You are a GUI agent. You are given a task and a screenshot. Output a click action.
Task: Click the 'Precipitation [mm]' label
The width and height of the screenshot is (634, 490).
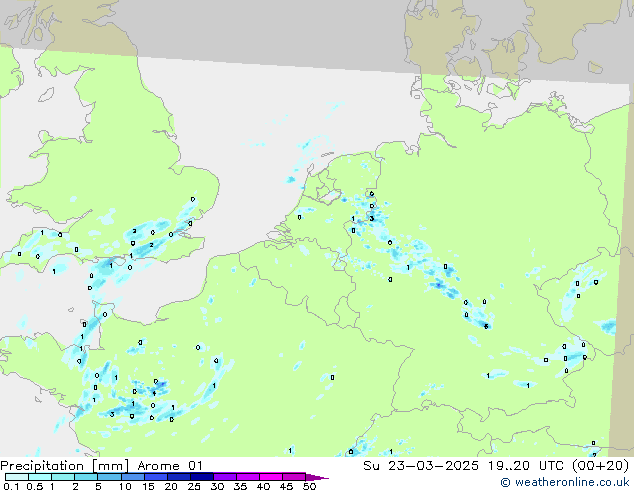[x=64, y=466]
